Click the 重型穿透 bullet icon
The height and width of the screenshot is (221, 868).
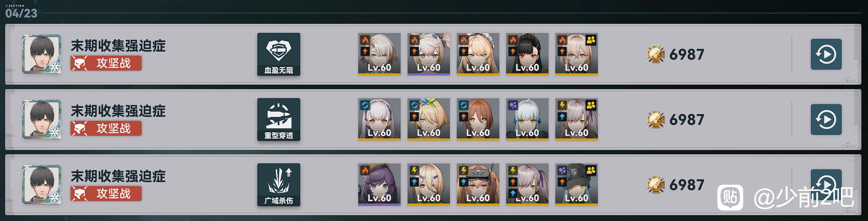[279, 119]
